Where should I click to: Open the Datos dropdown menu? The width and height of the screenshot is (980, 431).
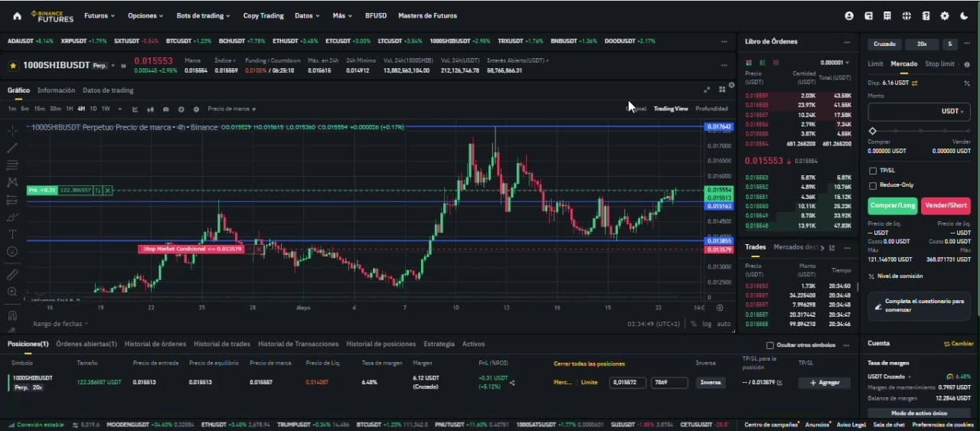point(307,15)
